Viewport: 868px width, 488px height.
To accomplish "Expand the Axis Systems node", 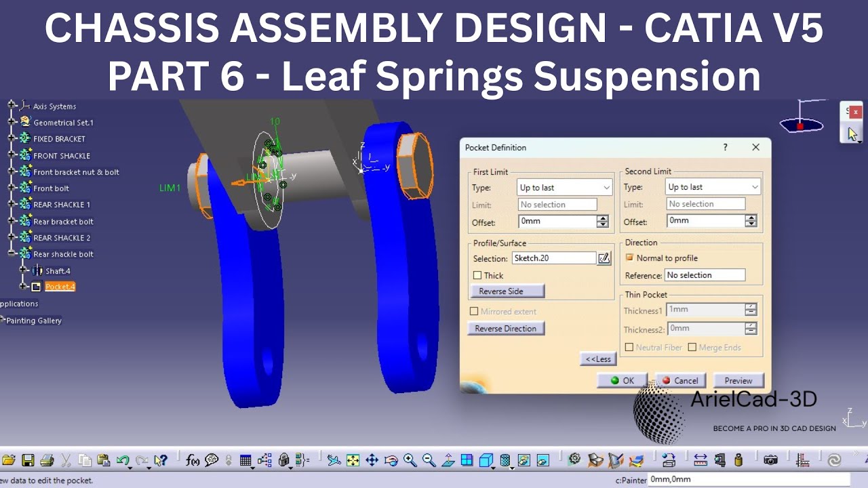I will 11,106.
